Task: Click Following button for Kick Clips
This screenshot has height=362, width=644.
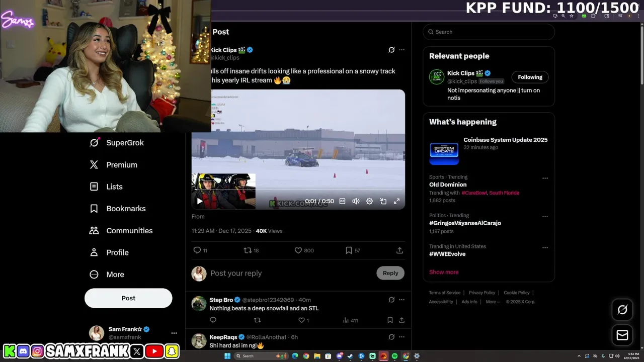Action: (530, 77)
